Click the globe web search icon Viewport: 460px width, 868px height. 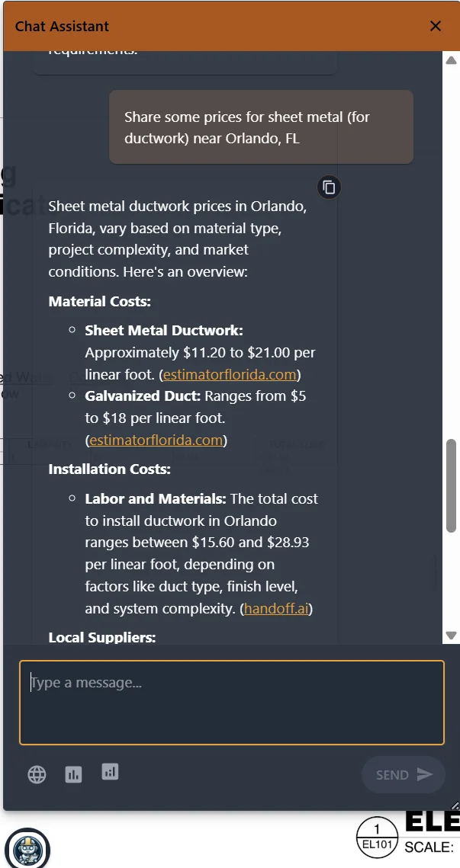click(37, 775)
